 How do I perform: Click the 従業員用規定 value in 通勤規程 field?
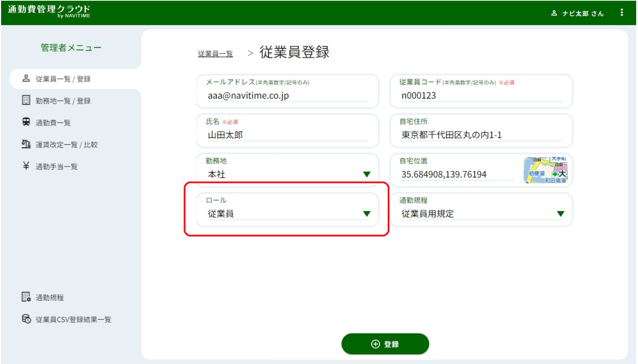[x=428, y=214]
